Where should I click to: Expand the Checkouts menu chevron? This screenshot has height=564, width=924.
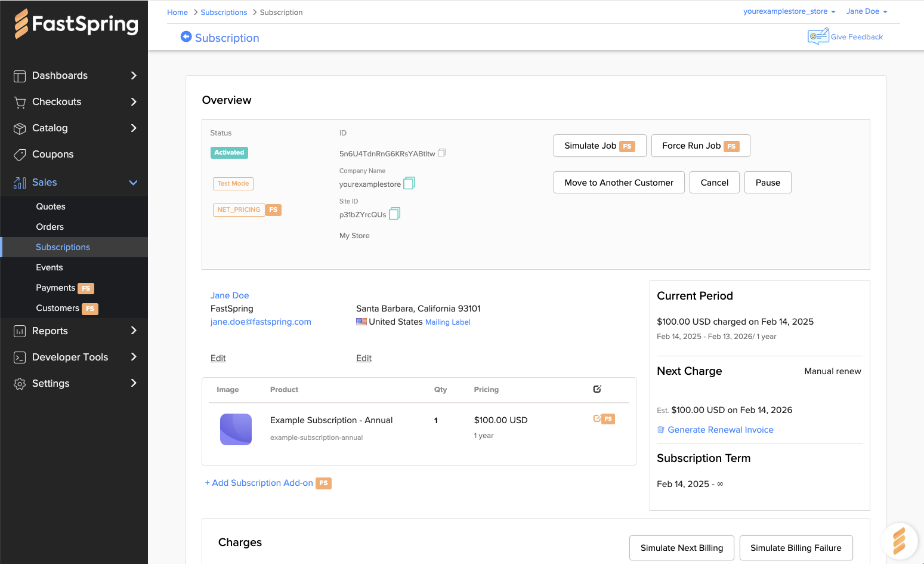pyautogui.click(x=134, y=101)
